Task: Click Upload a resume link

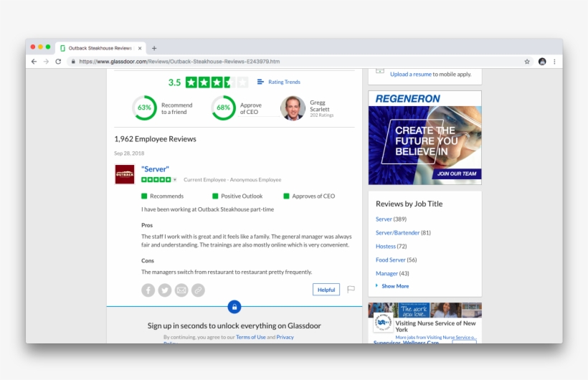Action: [411, 75]
